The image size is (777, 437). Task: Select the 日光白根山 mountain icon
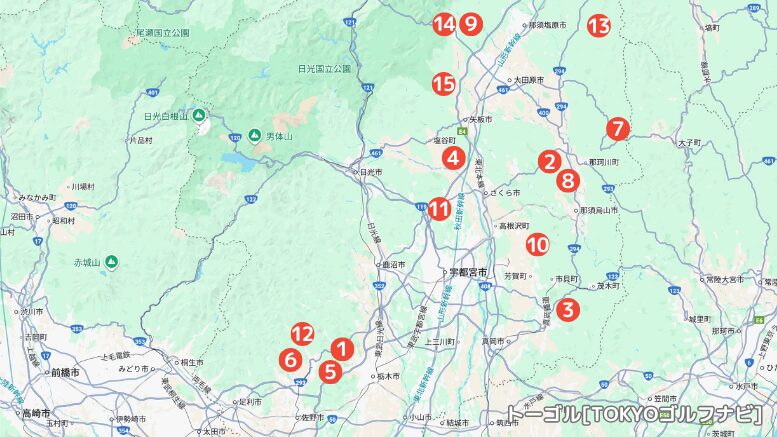199,115
